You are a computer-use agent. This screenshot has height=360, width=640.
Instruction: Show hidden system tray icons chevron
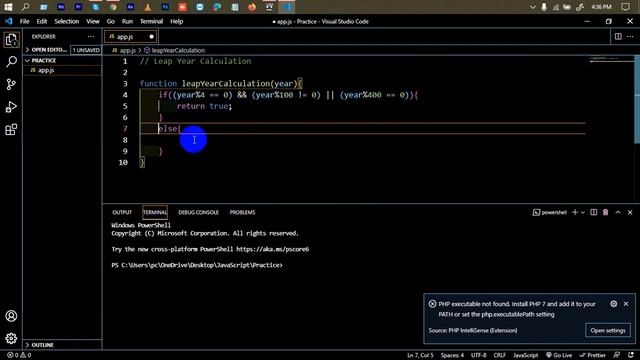click(532, 7)
